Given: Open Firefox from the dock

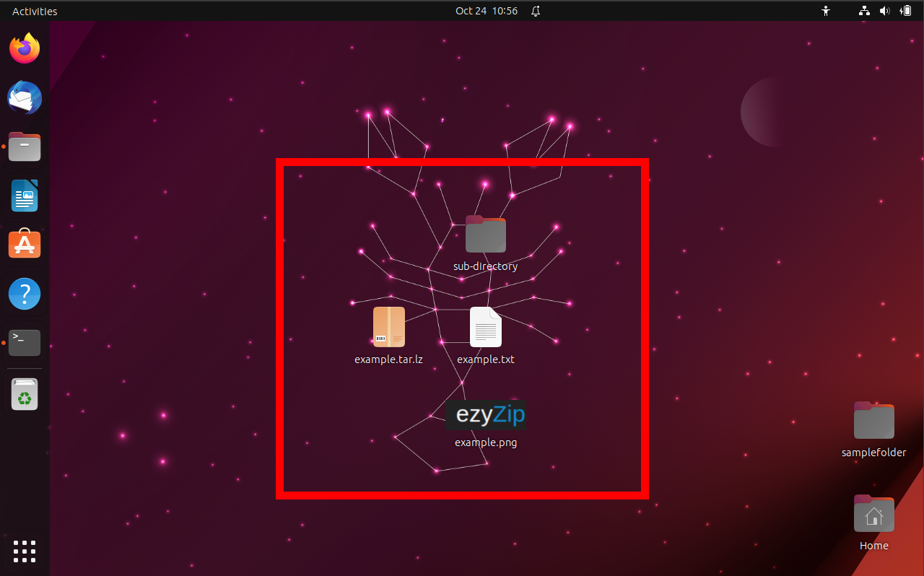Looking at the screenshot, I should pos(24,48).
